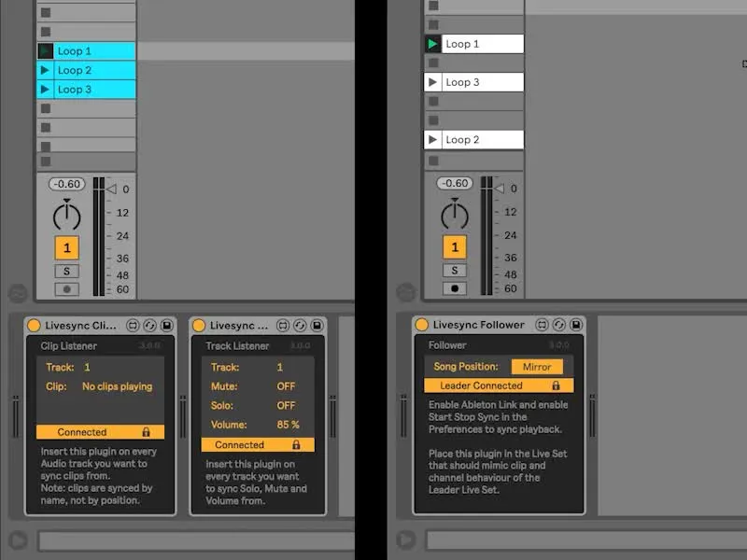Click hot-swap icon on Livesync Follower device

[x=559, y=325]
